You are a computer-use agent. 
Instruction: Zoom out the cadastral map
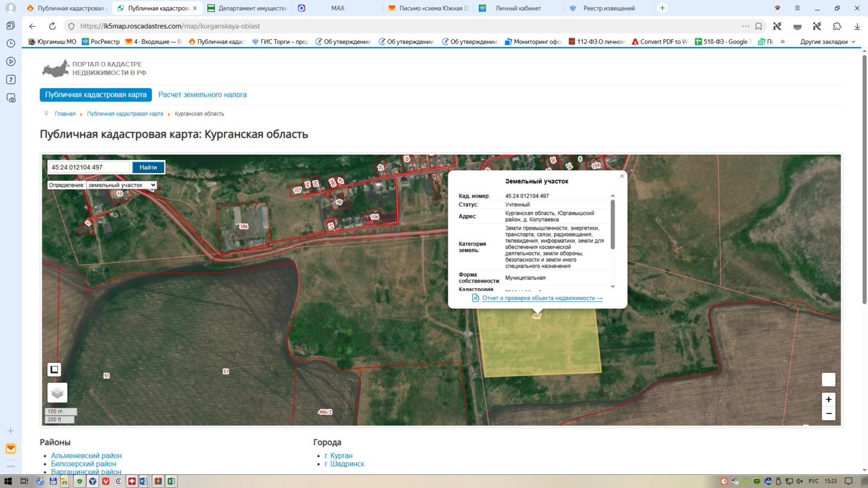(828, 414)
